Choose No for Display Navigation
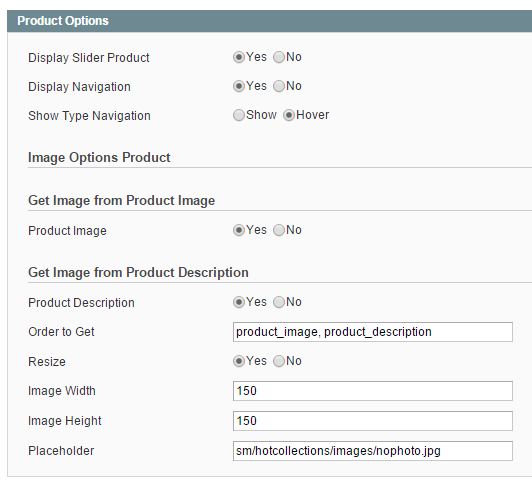532x482 pixels. pos(279,86)
